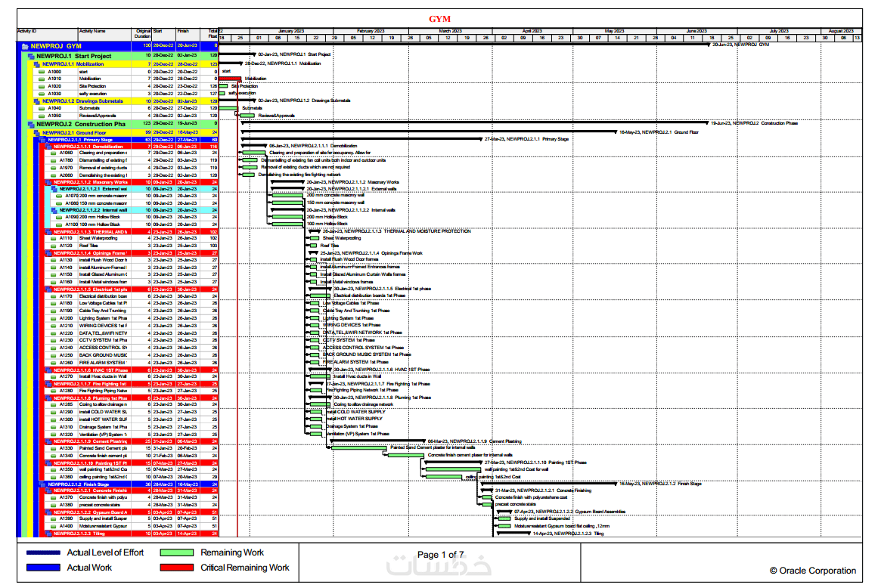Click the WBS icon beside NEWPROJ.1 Start Project
This screenshot has height=588, width=878.
pyautogui.click(x=31, y=57)
